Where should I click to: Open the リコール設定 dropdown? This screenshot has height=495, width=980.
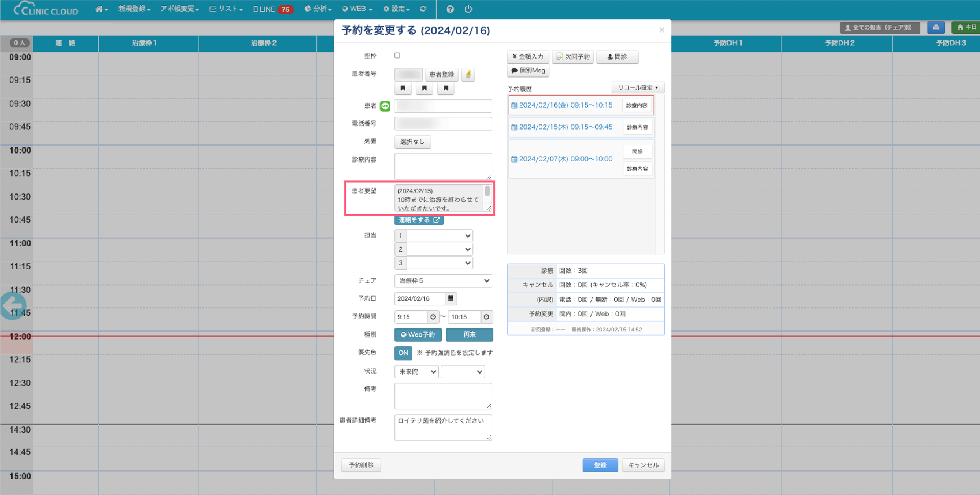[638, 88]
